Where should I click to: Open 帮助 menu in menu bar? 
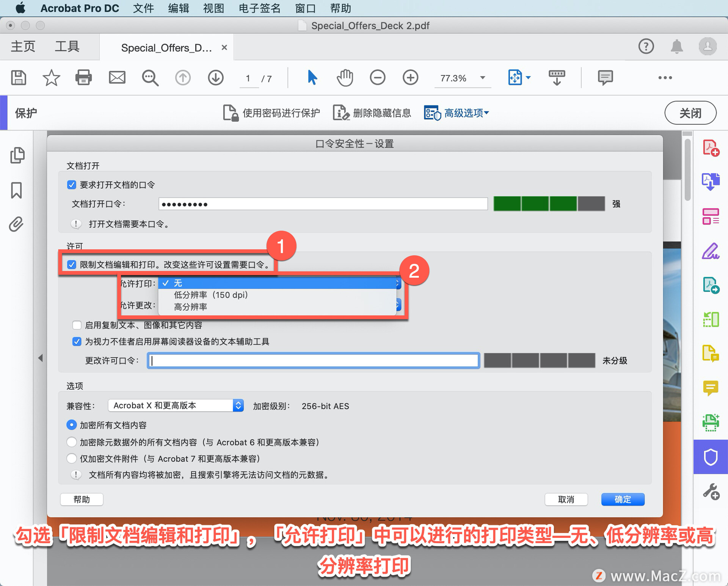click(x=340, y=8)
